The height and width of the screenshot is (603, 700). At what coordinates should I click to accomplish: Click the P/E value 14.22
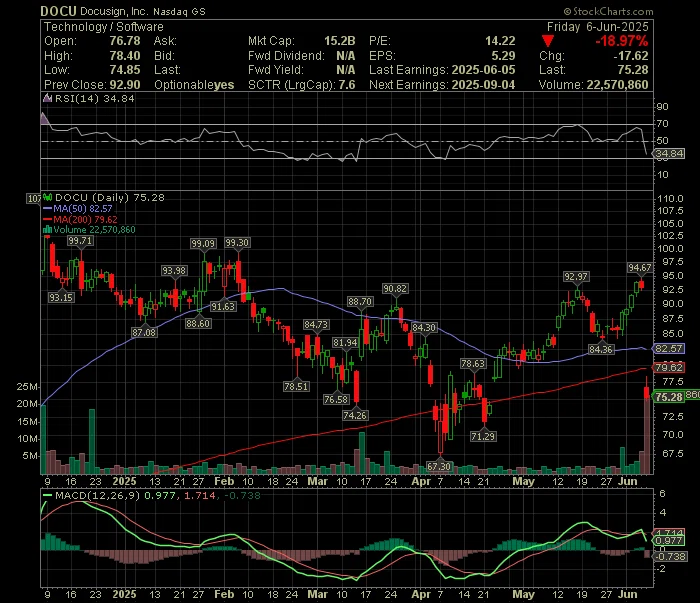(x=500, y=41)
